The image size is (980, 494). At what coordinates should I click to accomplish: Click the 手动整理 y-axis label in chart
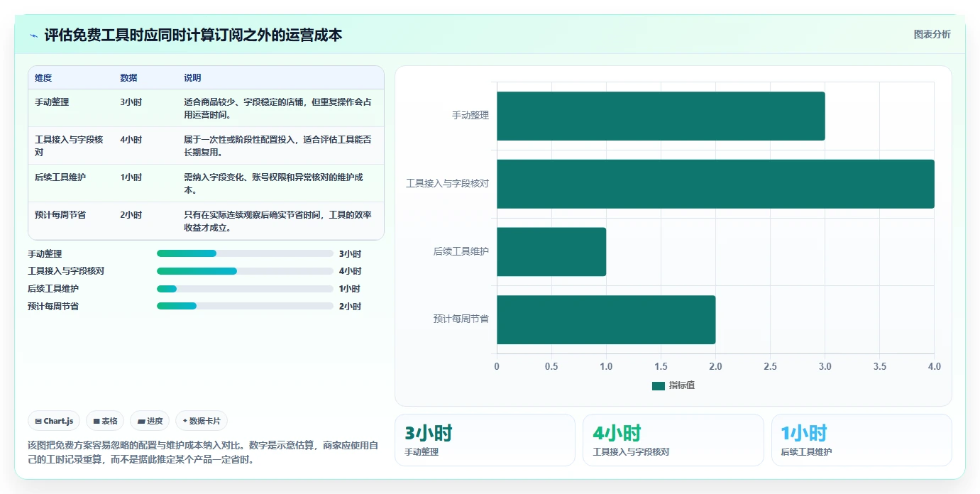point(470,115)
